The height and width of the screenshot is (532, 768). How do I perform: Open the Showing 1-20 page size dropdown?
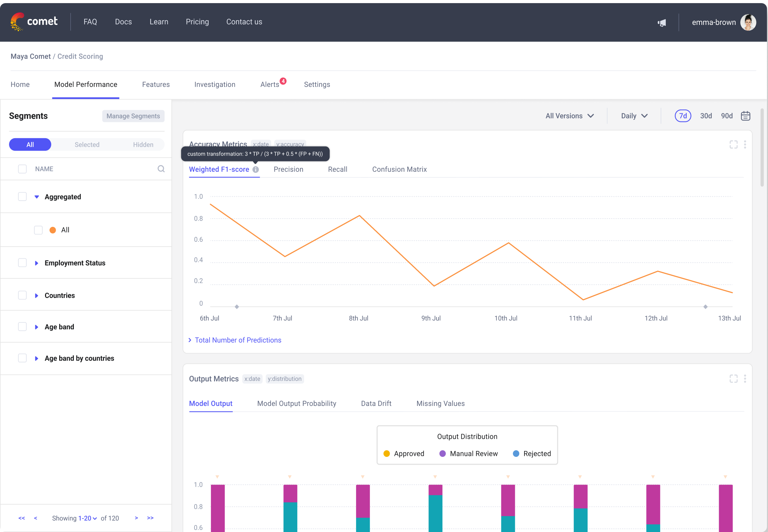pos(88,518)
